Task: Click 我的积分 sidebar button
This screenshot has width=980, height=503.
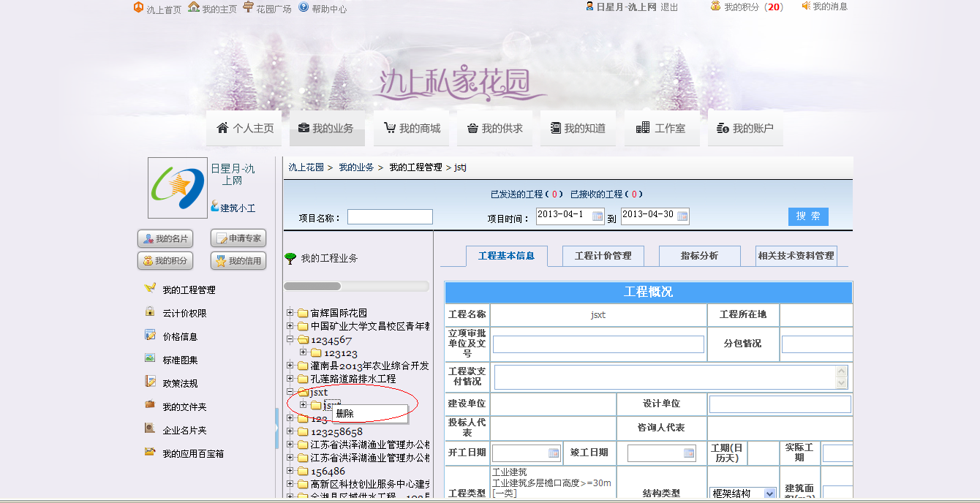Action: click(x=165, y=261)
